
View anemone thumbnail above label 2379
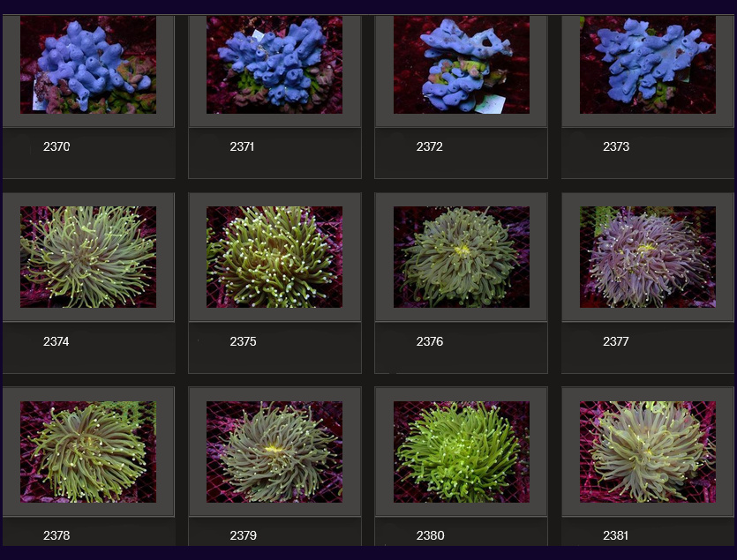(274, 452)
